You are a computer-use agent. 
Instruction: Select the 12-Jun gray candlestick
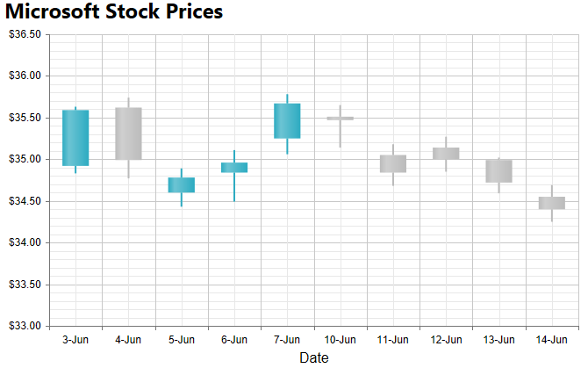[446, 154]
